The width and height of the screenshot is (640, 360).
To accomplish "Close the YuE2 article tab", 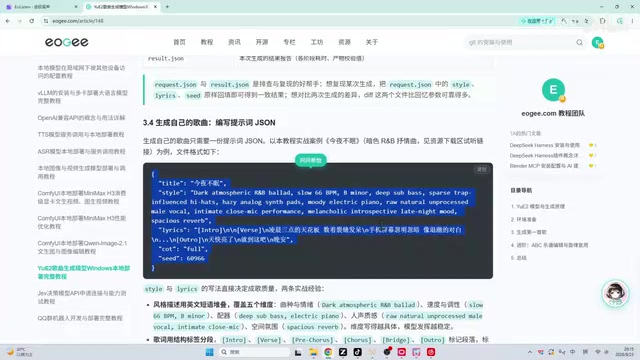I will tap(155, 7).
